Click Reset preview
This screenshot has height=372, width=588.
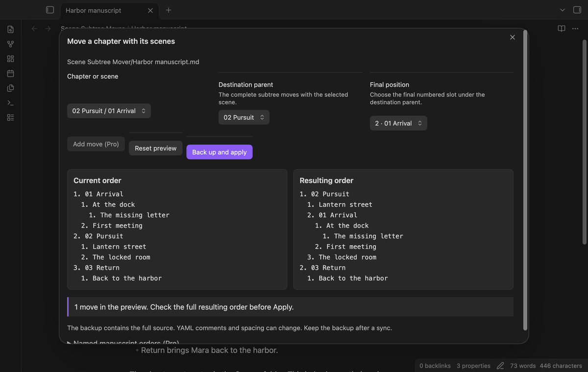(156, 148)
